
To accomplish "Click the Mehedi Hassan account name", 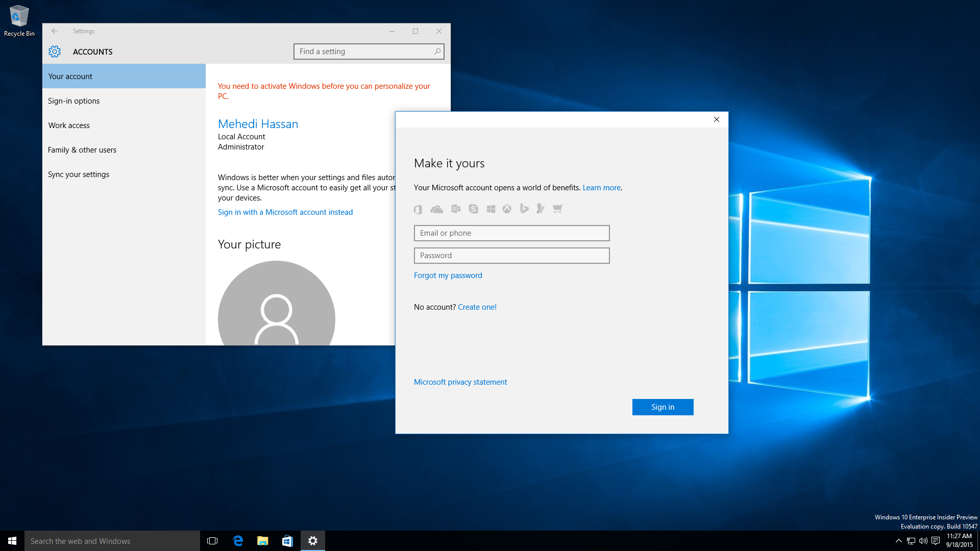I will (258, 124).
